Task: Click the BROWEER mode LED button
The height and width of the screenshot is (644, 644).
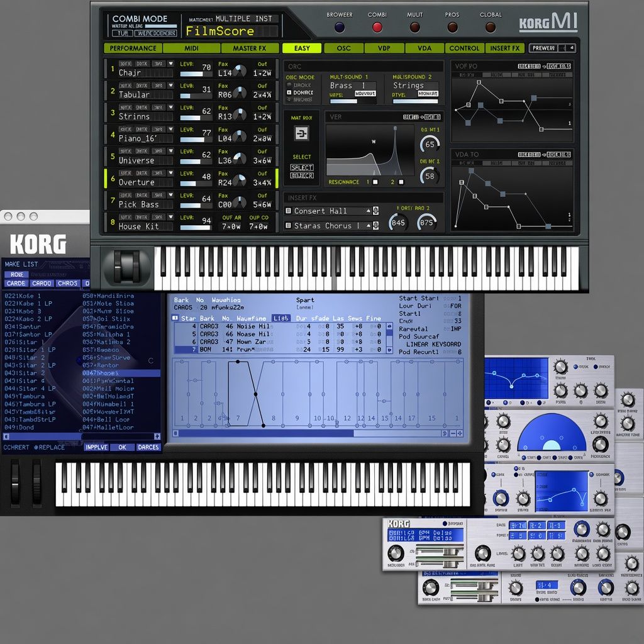Action: point(339,27)
